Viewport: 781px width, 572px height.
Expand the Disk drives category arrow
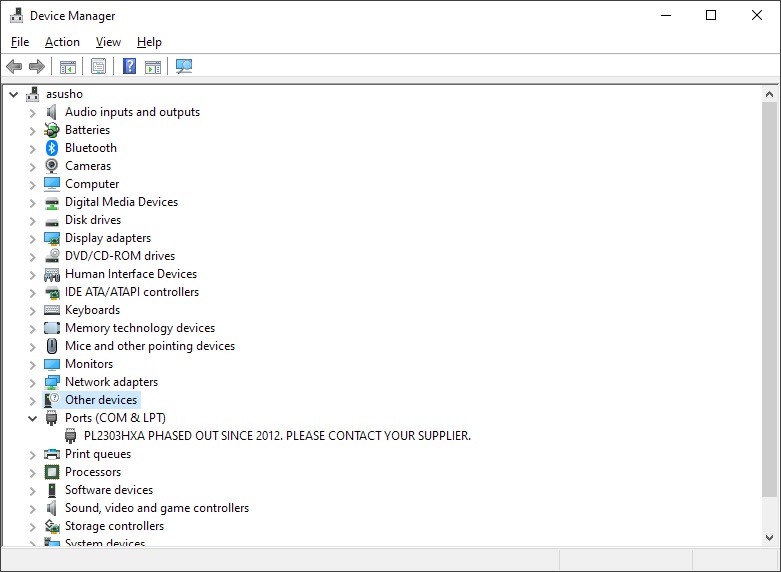pos(33,220)
